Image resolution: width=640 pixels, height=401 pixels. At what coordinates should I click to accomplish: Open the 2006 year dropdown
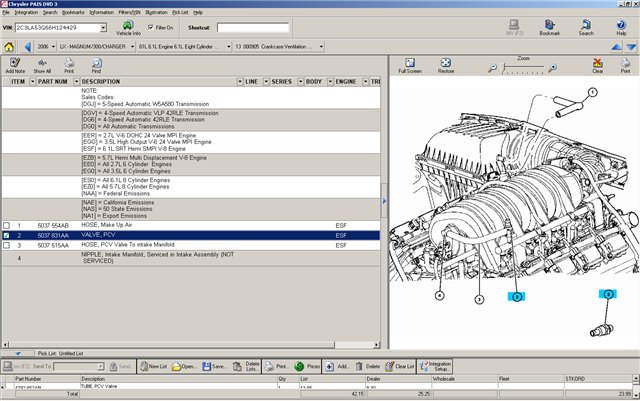click(x=53, y=47)
